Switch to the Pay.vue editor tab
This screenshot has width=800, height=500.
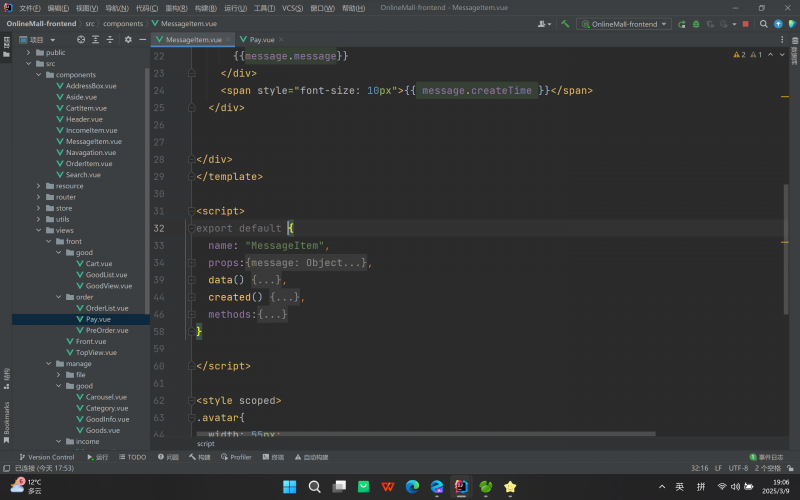(261, 39)
